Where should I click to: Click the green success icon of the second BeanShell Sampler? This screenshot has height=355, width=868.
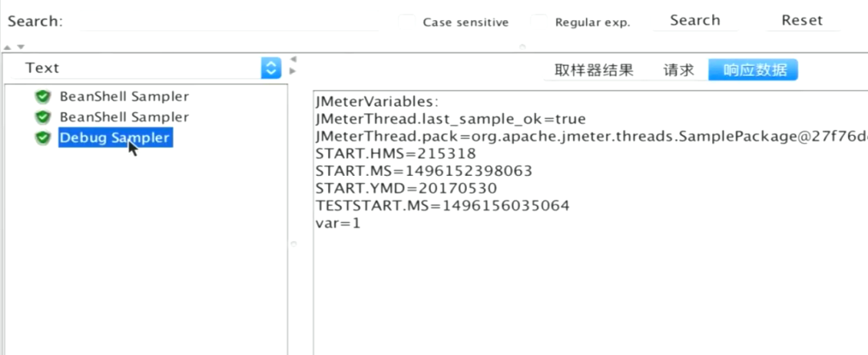43,117
